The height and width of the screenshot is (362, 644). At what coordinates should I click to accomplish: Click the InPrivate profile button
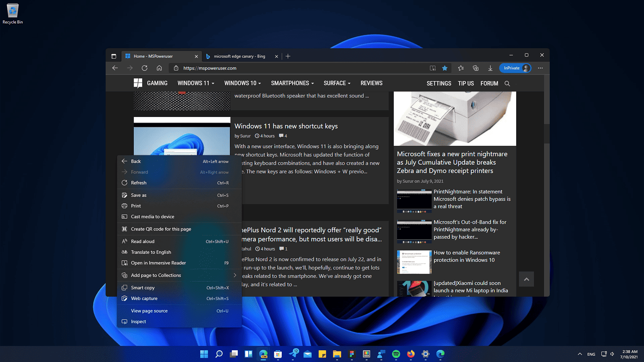[x=515, y=68]
